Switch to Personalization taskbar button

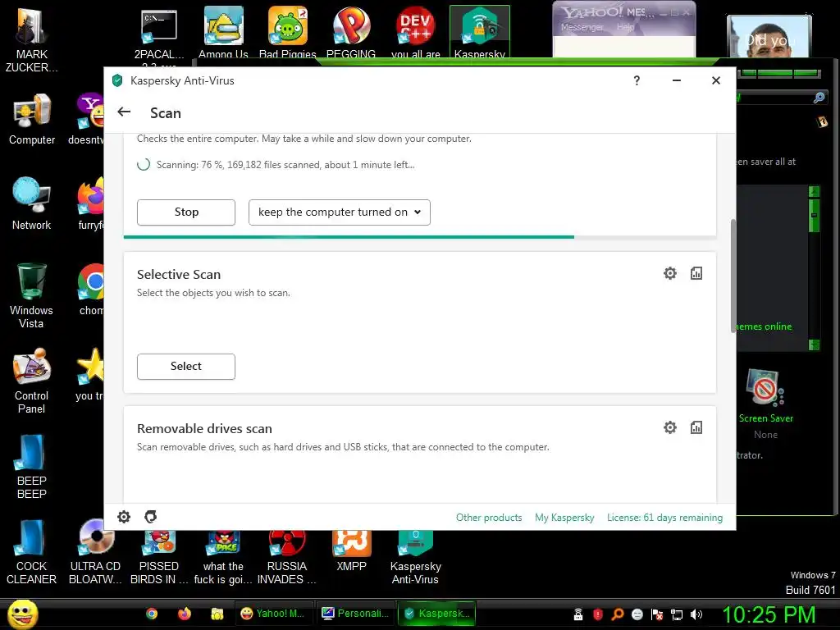[x=356, y=614]
